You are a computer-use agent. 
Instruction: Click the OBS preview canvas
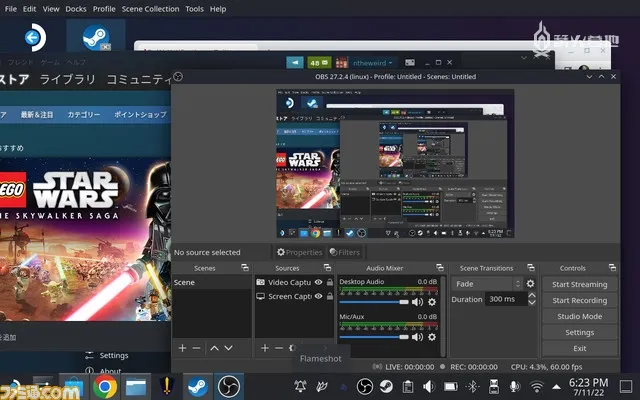point(395,163)
